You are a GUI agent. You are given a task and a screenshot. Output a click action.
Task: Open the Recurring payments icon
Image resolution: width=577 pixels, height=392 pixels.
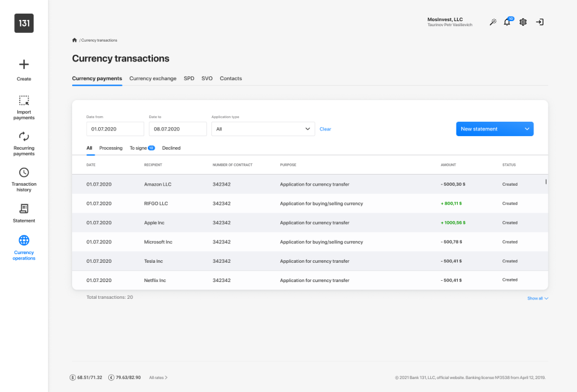tap(24, 137)
